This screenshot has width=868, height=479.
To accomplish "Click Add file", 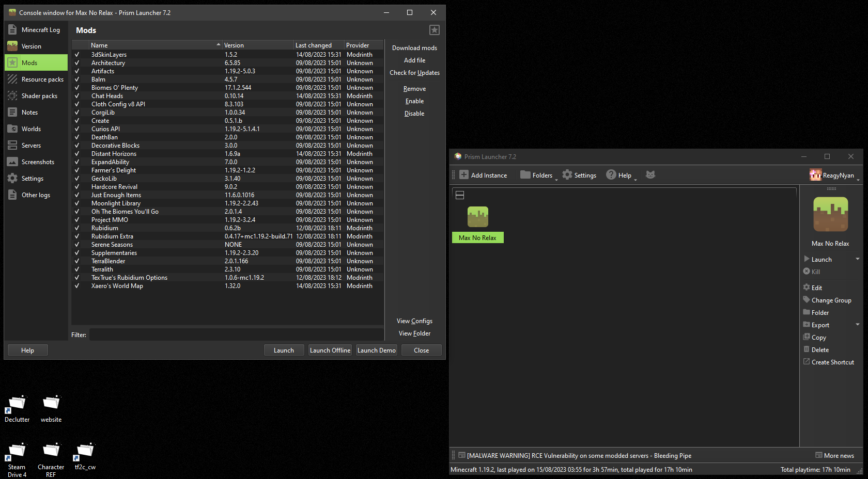I will point(414,60).
